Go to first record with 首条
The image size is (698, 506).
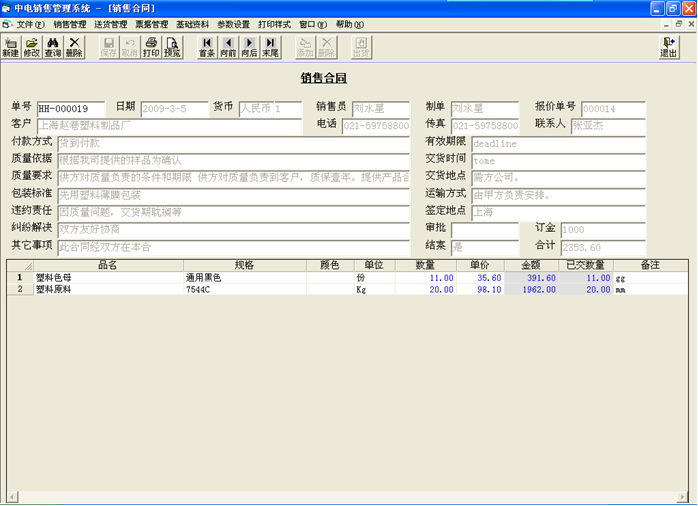207,47
